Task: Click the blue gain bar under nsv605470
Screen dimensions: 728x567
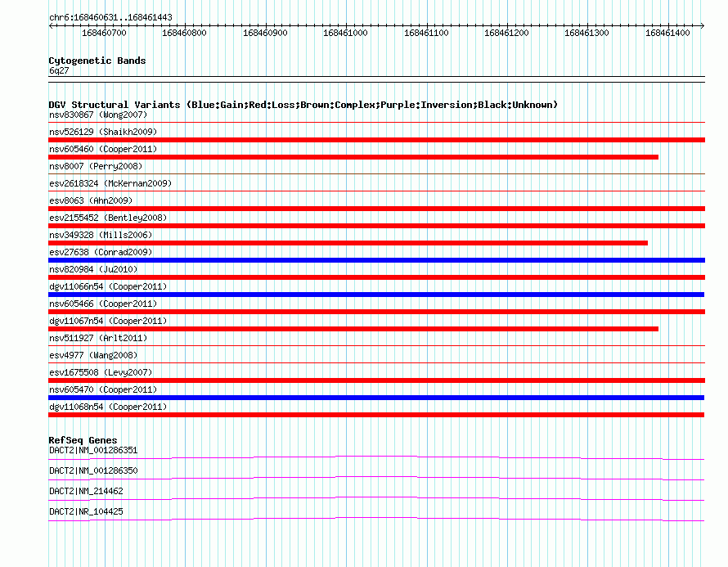Action: tap(376, 398)
